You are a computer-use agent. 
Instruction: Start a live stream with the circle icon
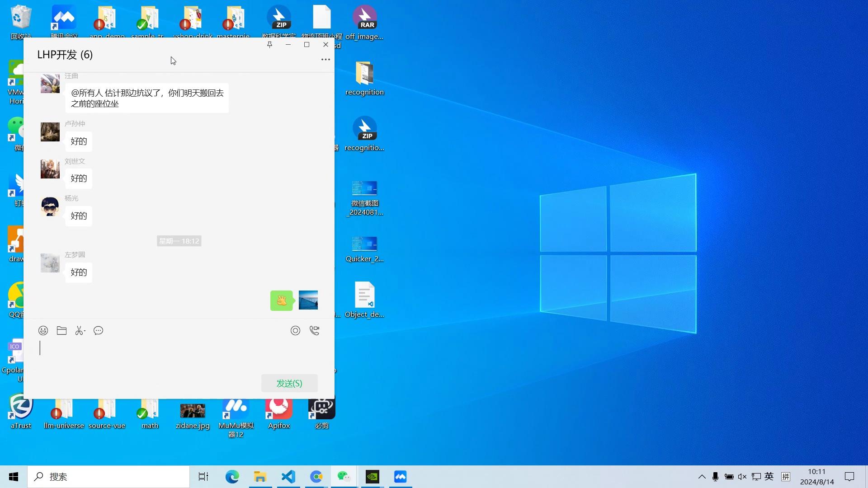pyautogui.click(x=295, y=331)
